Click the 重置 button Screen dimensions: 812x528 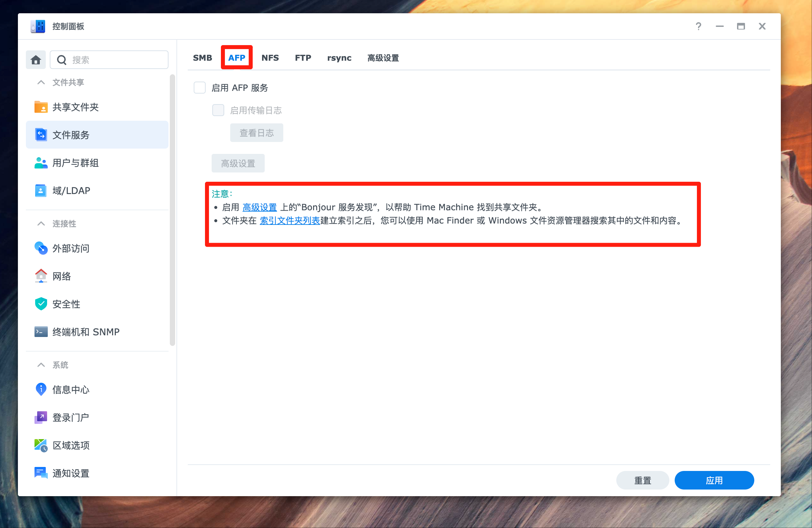click(643, 480)
